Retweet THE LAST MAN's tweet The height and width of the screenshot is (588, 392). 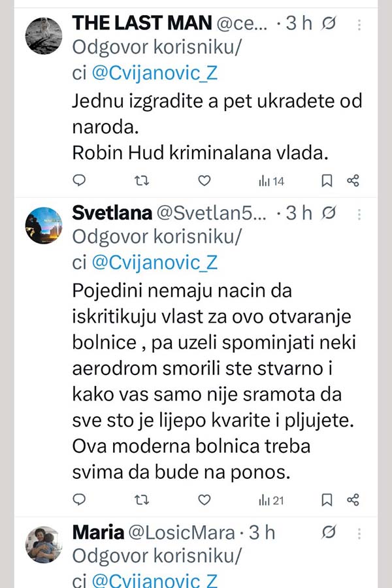[142, 180]
